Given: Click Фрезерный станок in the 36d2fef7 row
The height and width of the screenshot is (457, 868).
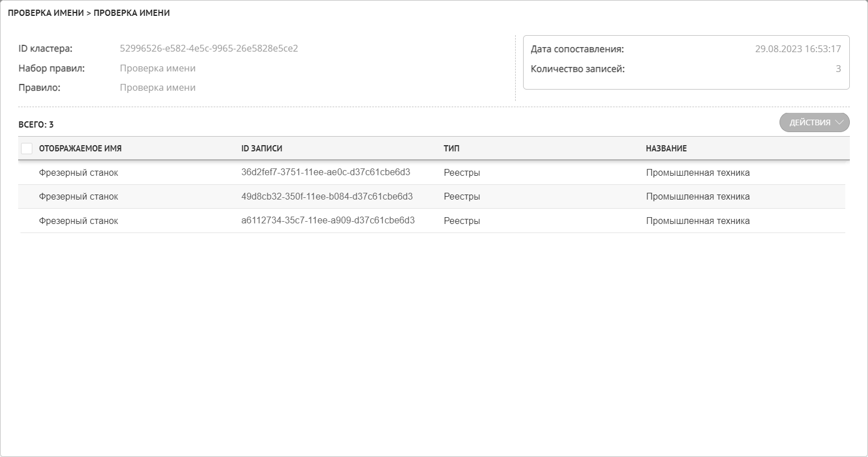Looking at the screenshot, I should [78, 173].
